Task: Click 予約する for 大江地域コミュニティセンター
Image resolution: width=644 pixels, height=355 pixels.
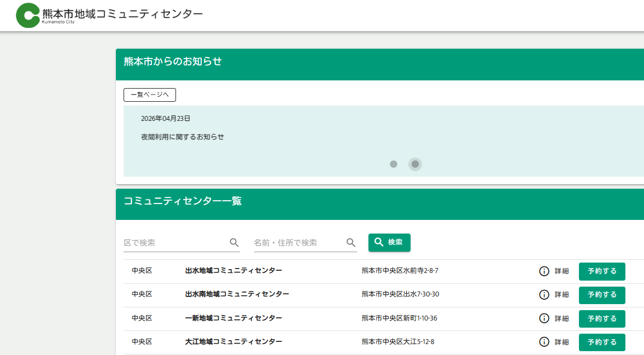Action: (x=602, y=342)
